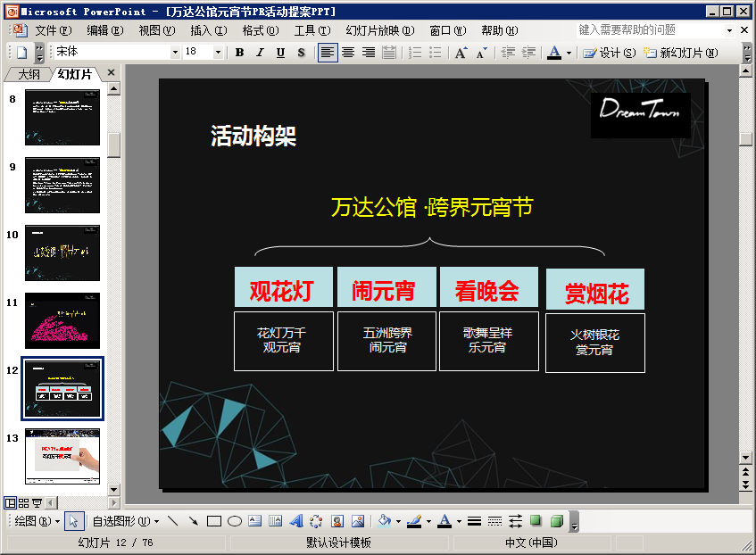Select slide 9 thumbnail
The width and height of the screenshot is (756, 555).
click(62, 186)
